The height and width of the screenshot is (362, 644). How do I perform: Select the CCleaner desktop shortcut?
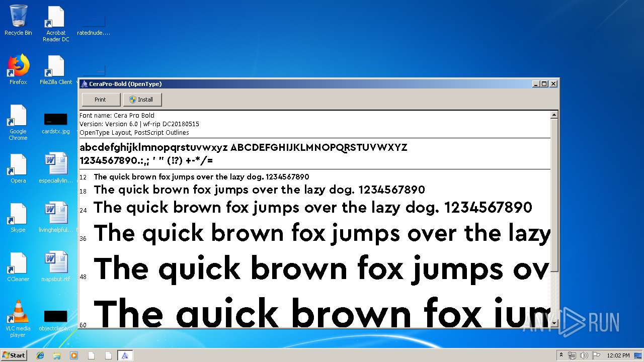(x=18, y=267)
